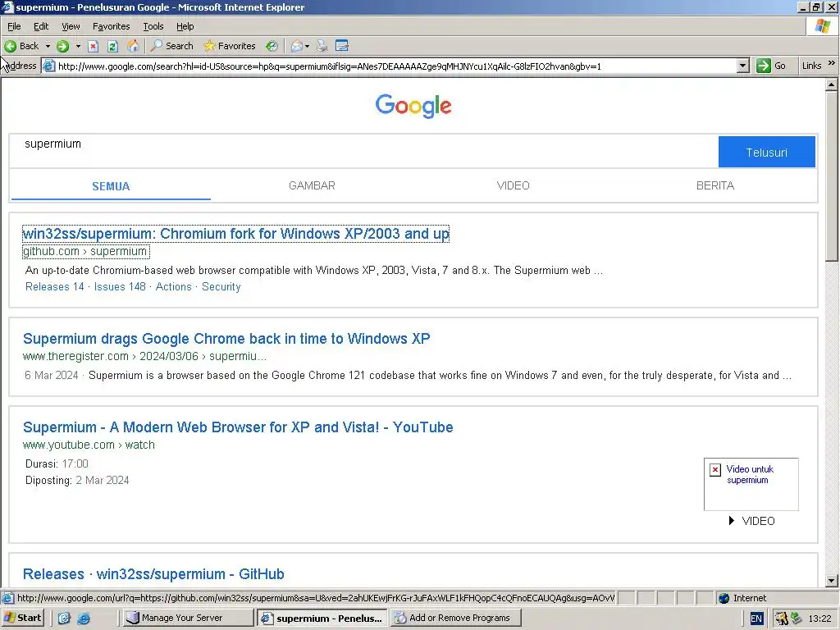Expand the address bar URL dropdown

click(x=742, y=66)
